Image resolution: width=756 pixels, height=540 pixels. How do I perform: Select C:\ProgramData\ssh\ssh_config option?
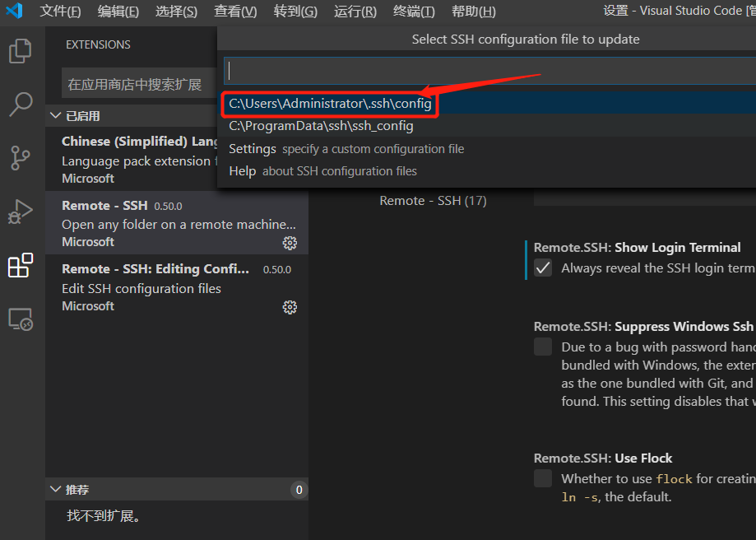tap(488, 126)
